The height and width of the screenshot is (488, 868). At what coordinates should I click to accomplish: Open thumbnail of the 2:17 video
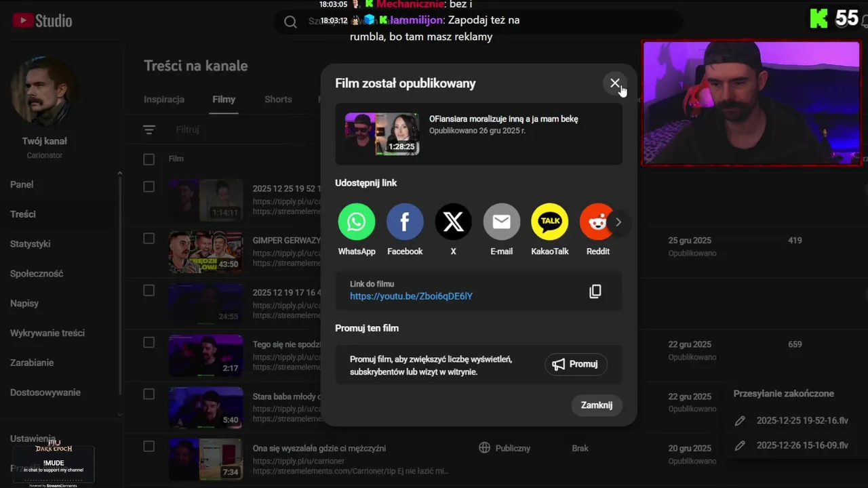point(205,355)
